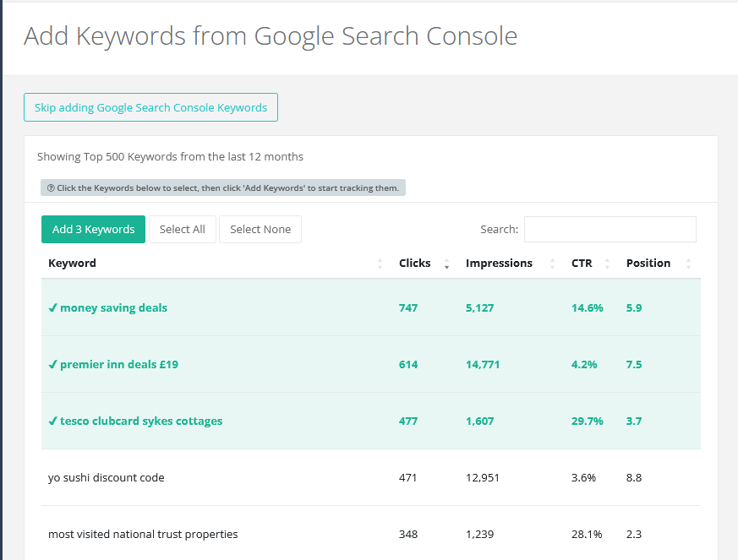Click the 477 clicks value
This screenshot has width=738, height=560.
point(408,421)
